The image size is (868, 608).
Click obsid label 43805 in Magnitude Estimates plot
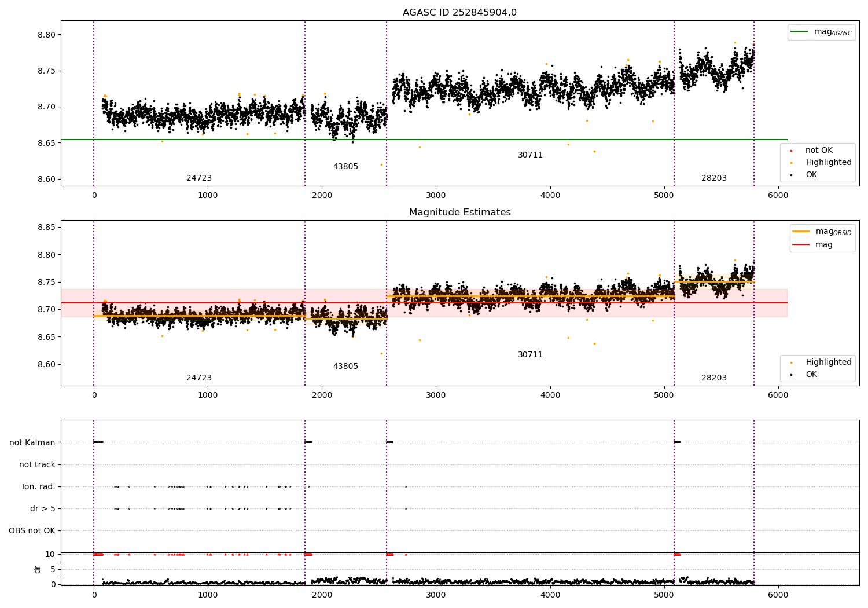pyautogui.click(x=345, y=367)
